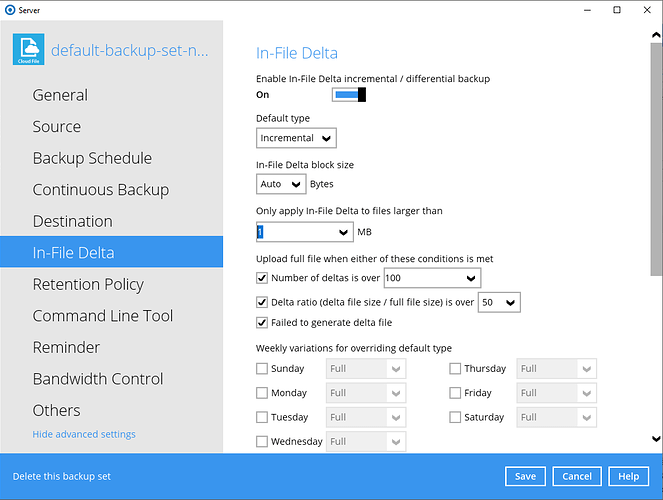Screen dimensions: 663x500
Task: Click Hide advanced settings link
Action: pyautogui.click(x=84, y=434)
